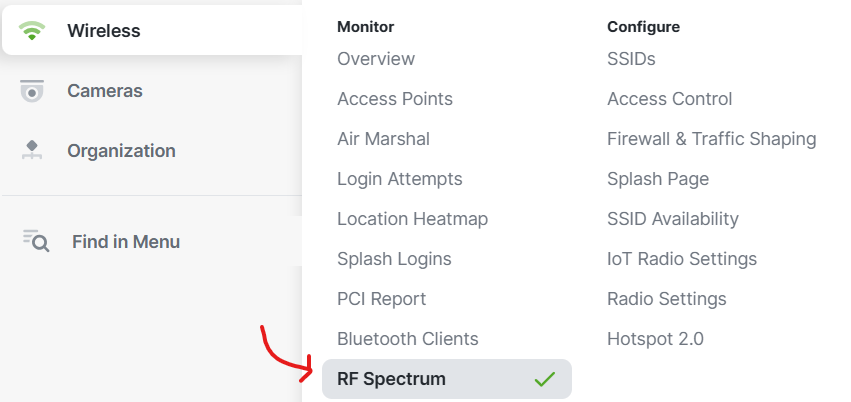
Task: Click the green checkmark next to RF Spectrum
Action: [x=544, y=379]
